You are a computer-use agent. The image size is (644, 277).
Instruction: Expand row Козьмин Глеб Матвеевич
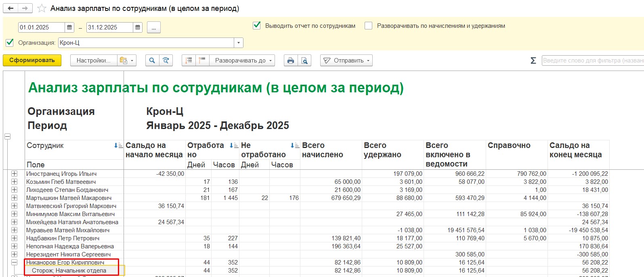[x=15, y=182]
